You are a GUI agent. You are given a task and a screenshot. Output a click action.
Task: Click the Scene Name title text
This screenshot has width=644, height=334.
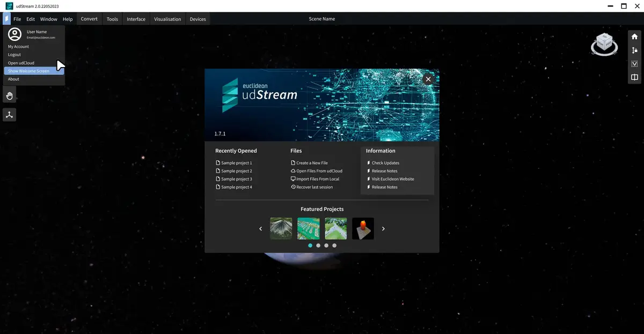(x=322, y=19)
